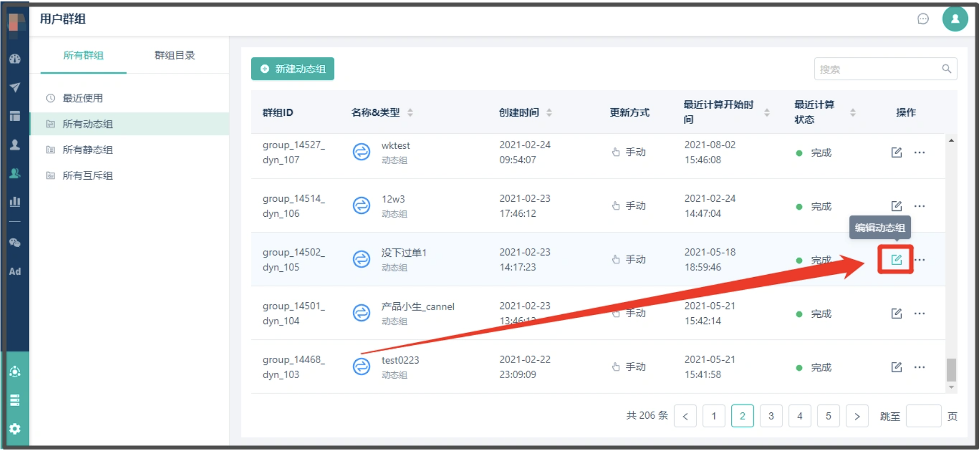Image resolution: width=980 pixels, height=450 pixels.
Task: Select 最近使用 in group list
Action: [x=129, y=98]
